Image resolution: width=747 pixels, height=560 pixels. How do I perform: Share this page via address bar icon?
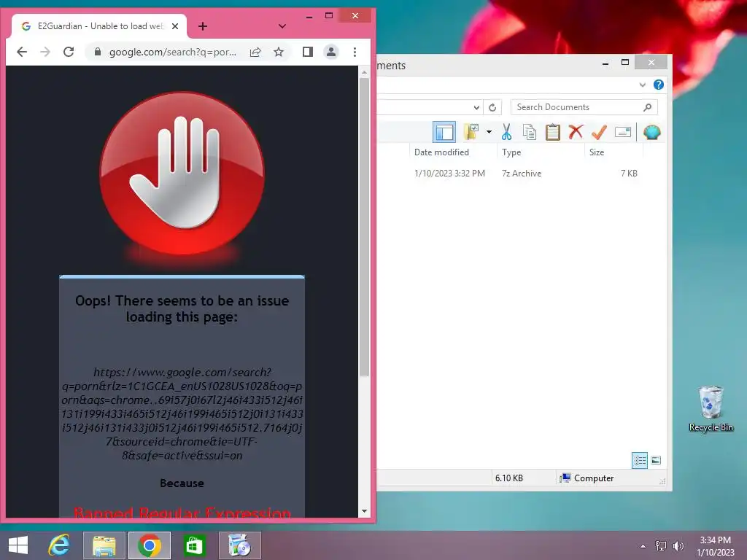[255, 52]
